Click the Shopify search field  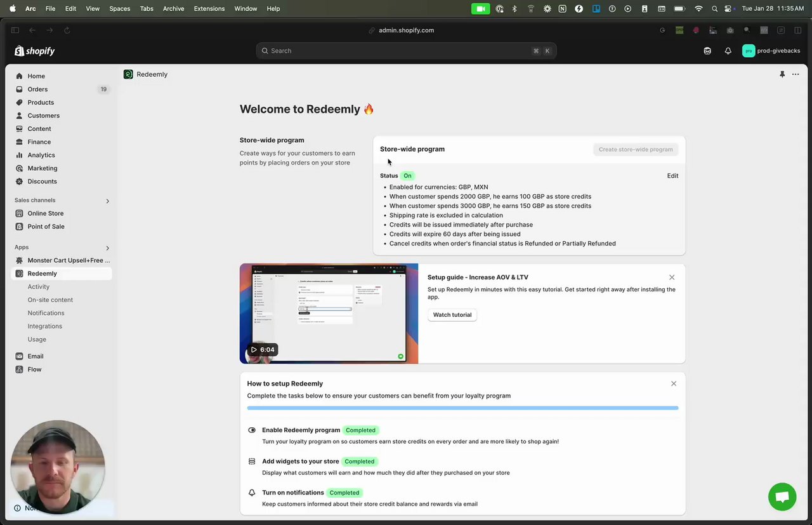(406, 51)
